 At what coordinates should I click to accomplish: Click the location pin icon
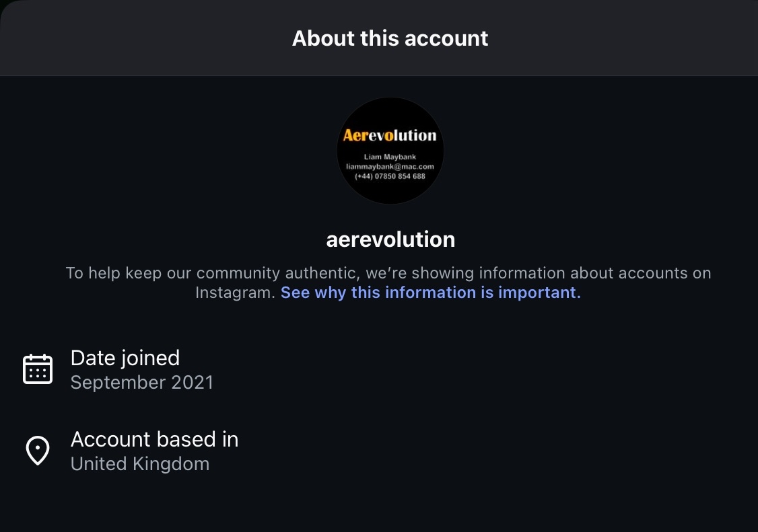click(38, 451)
